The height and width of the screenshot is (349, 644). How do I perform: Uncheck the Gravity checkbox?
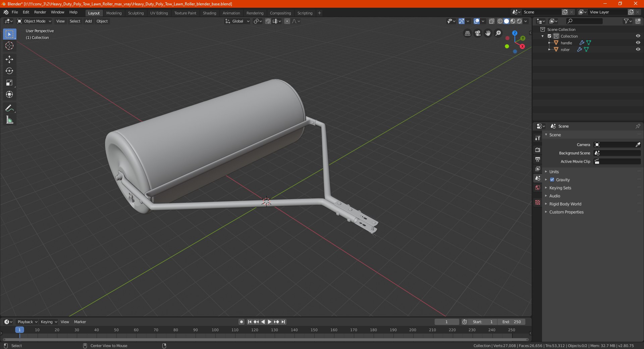coord(552,180)
